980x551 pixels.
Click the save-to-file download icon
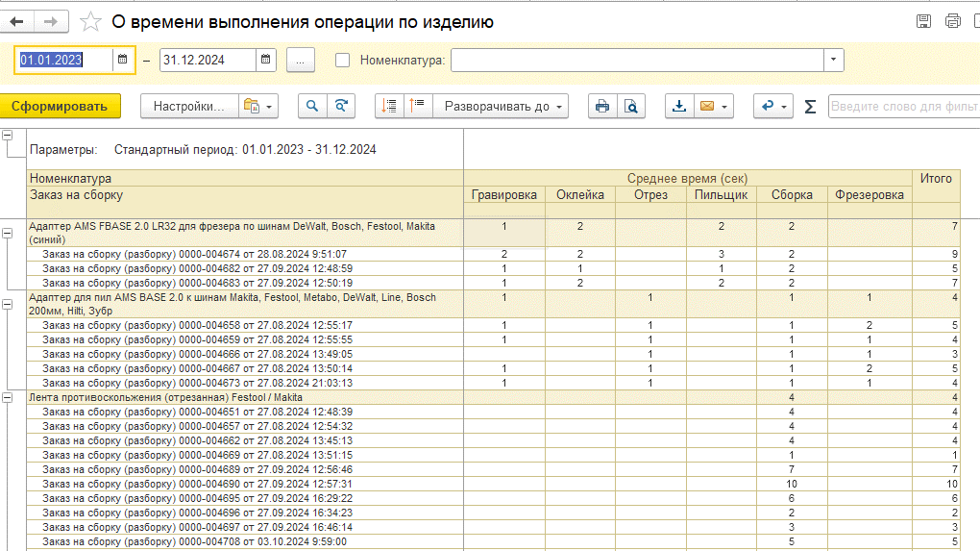click(679, 107)
